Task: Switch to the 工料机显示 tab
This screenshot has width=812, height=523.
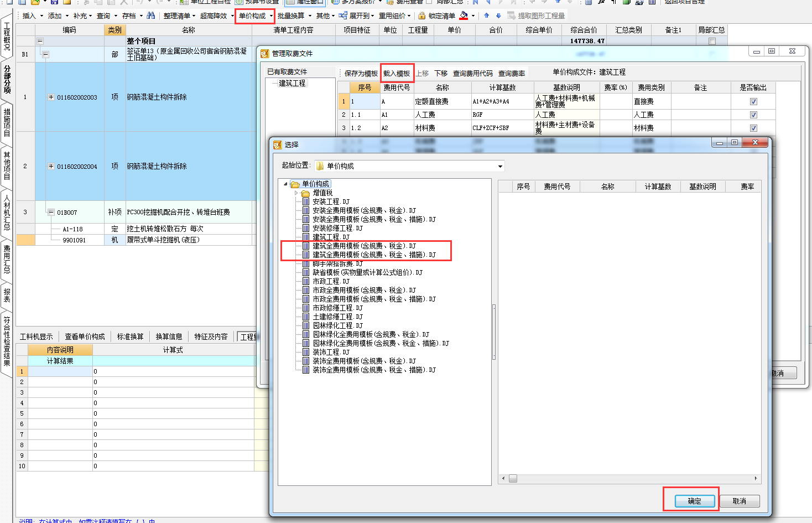Action: (37, 336)
